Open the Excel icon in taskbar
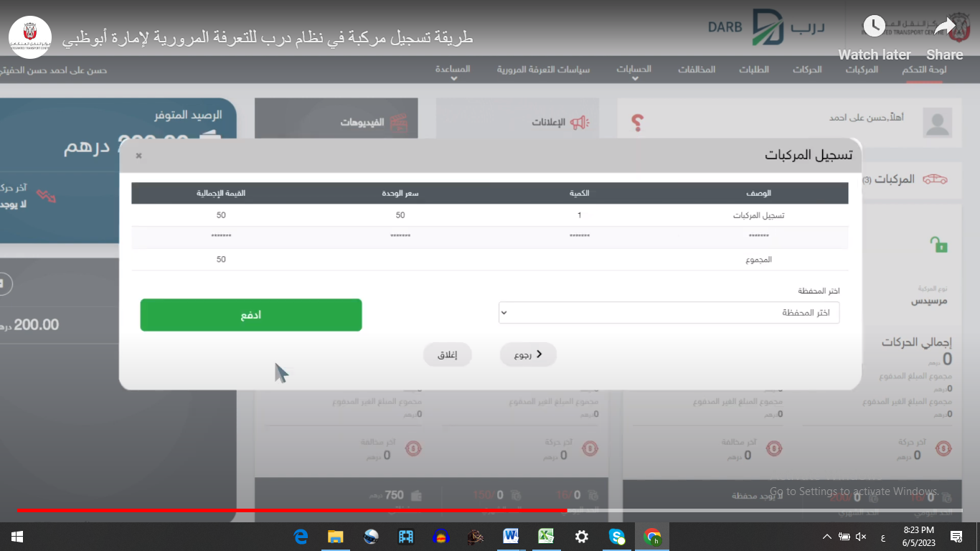This screenshot has height=551, width=980. click(546, 537)
